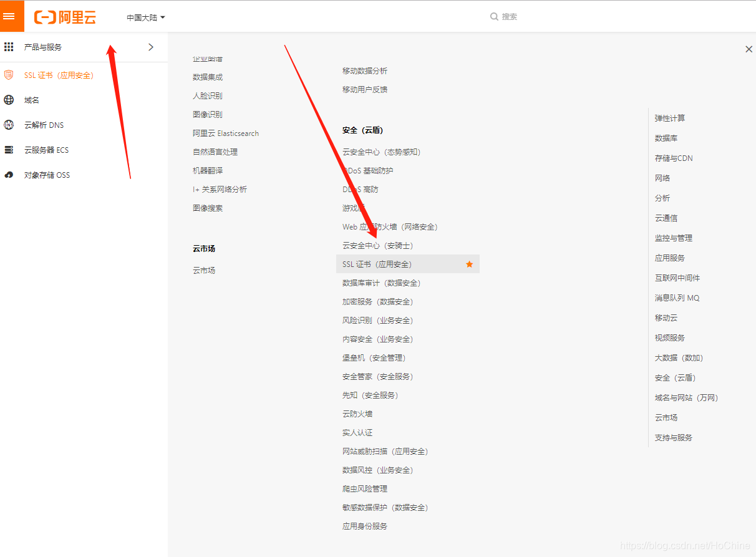Expand 产品与服务 with the chevron arrow
The width and height of the screenshot is (756, 557).
[150, 47]
